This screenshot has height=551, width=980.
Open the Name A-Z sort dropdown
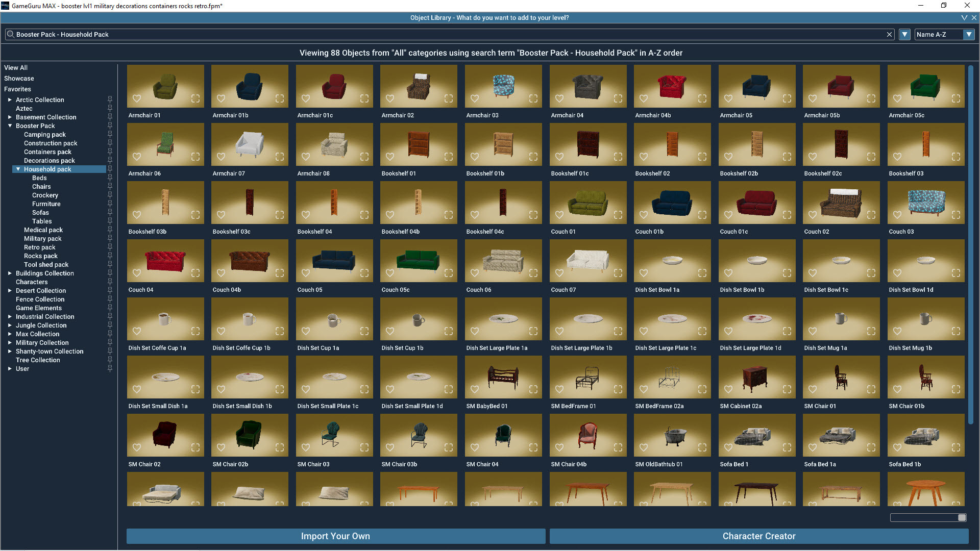pyautogui.click(x=969, y=34)
